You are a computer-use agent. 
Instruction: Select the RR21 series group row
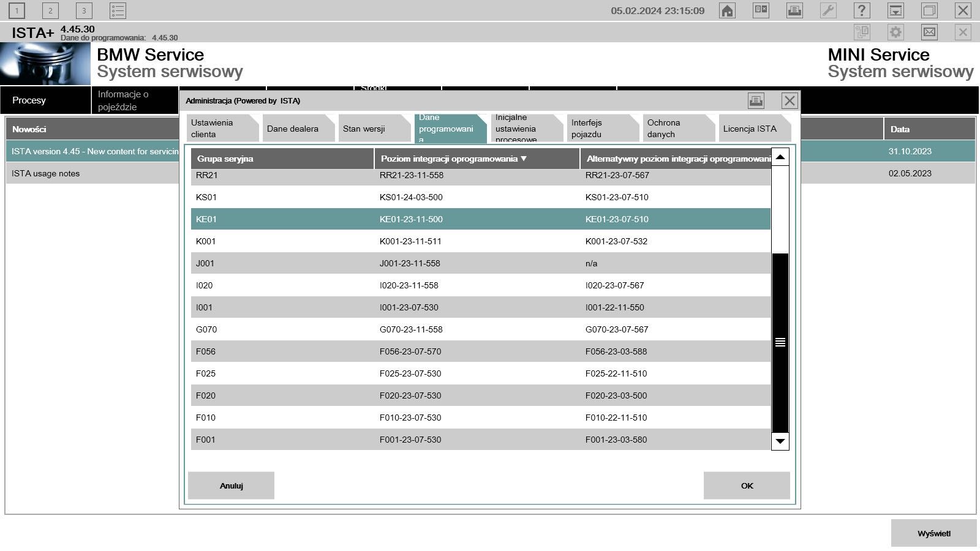(481, 176)
